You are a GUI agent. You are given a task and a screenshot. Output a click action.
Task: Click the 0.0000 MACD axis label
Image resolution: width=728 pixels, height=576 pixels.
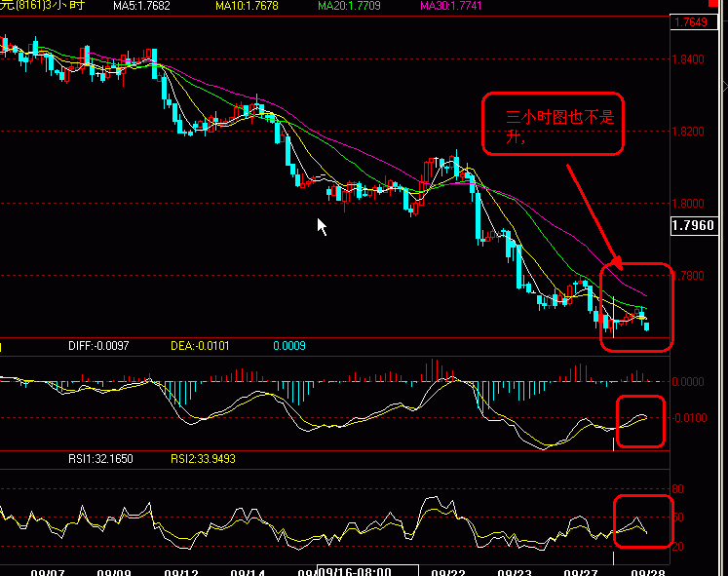689,381
